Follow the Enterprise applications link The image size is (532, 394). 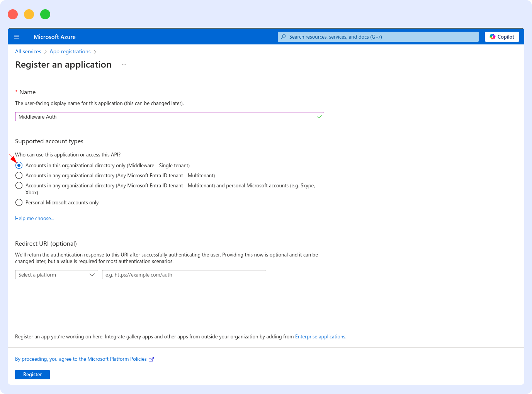(320, 336)
